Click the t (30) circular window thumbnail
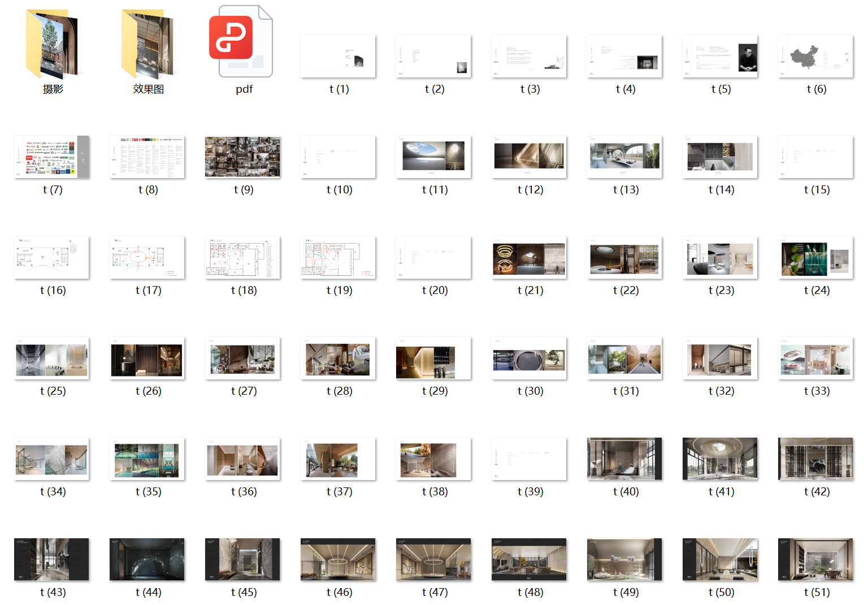The width and height of the screenshot is (868, 605). point(529,358)
